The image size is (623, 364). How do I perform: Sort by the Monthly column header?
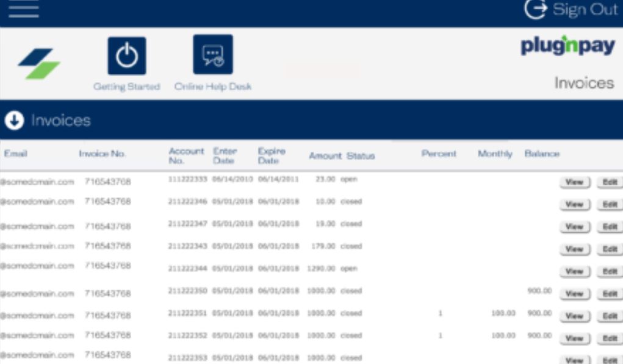click(x=495, y=154)
